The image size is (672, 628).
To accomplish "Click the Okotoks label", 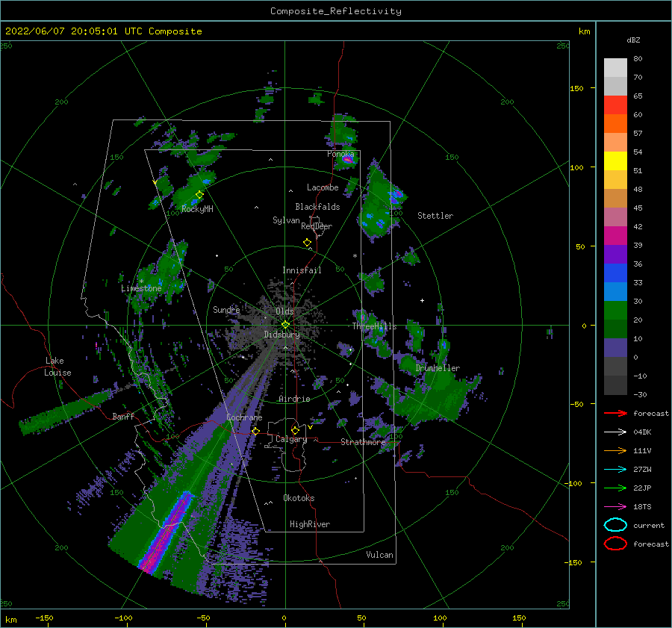I will click(x=299, y=498).
